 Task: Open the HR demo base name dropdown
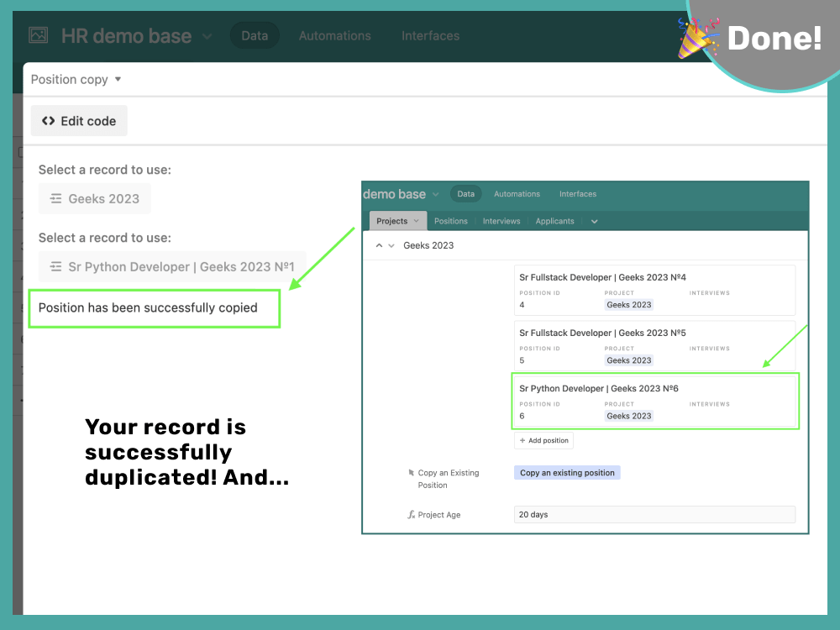[x=207, y=36]
